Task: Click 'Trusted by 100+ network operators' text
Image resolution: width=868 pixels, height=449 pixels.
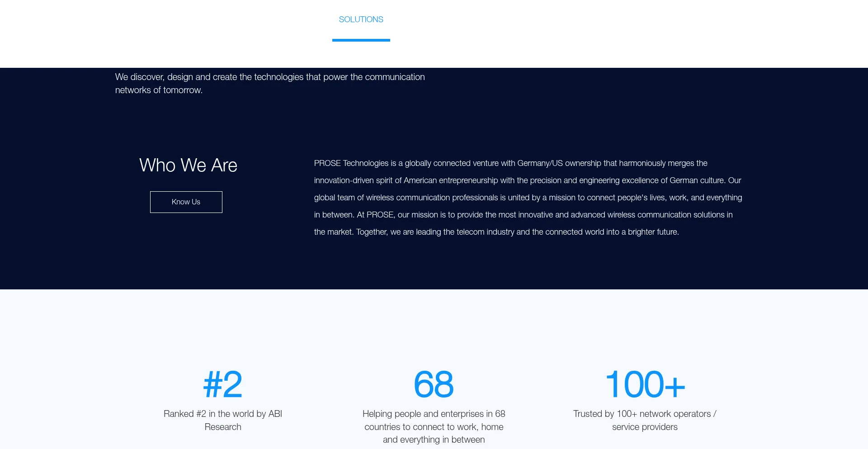Action: 645,420
